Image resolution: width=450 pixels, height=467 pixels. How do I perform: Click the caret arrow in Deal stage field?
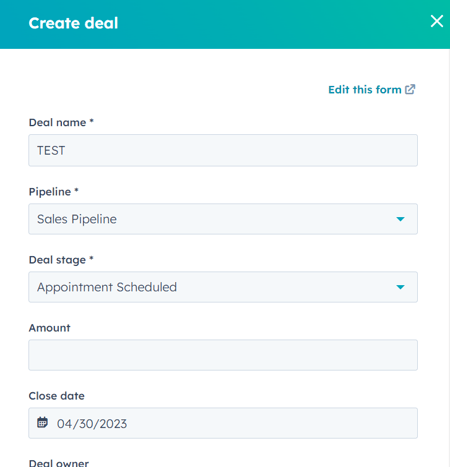click(x=400, y=287)
